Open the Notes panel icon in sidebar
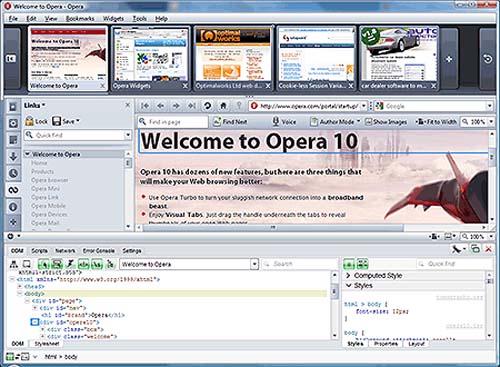 [x=13, y=140]
